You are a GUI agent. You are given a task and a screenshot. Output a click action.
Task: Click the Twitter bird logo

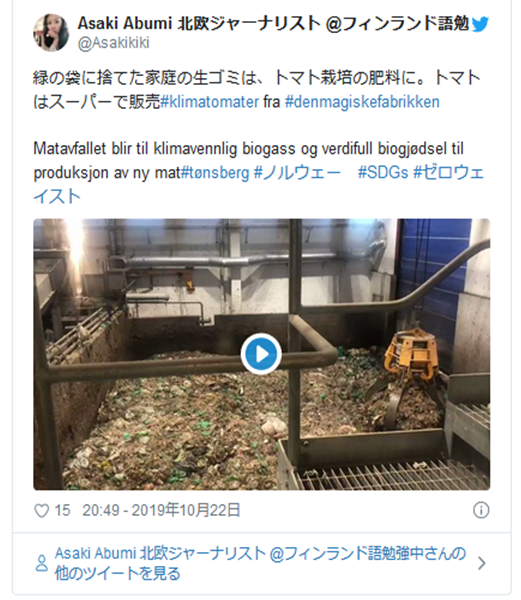pos(480,24)
